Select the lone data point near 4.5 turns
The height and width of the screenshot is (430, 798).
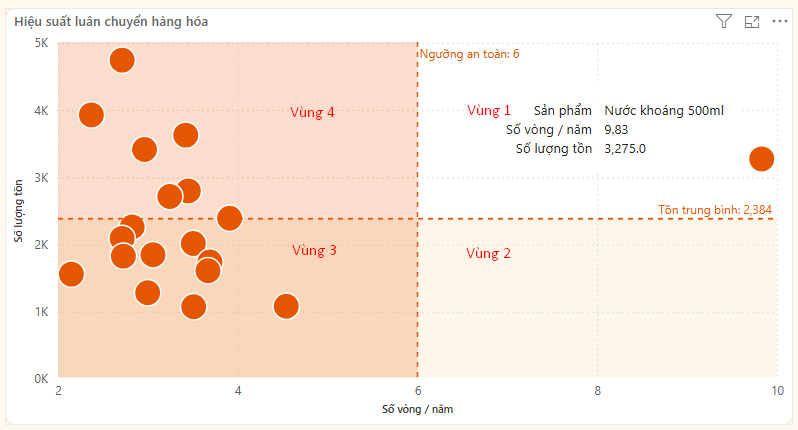pos(286,306)
